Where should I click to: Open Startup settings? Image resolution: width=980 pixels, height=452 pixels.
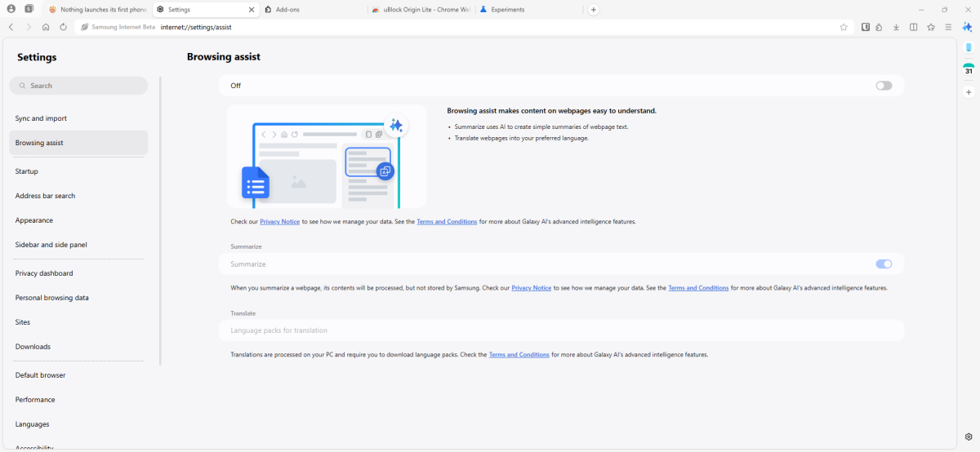pyautogui.click(x=78, y=171)
